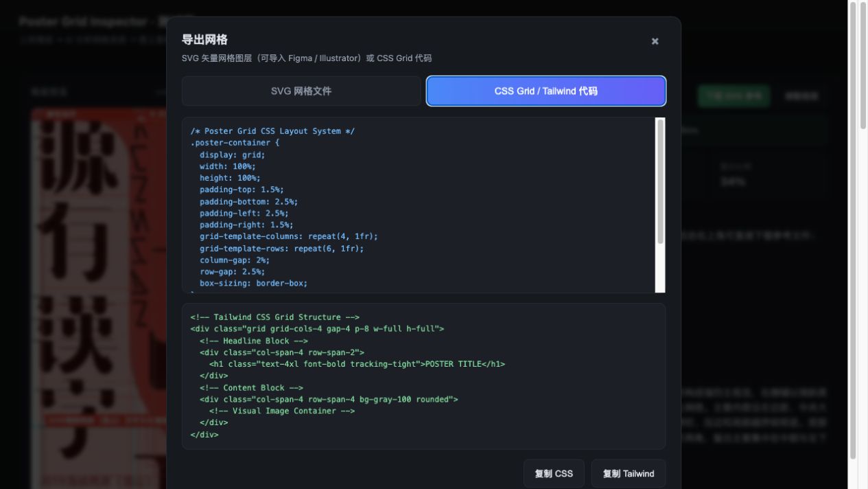Click the CSS code block scrollbar
The width and height of the screenshot is (868, 489).
pyautogui.click(x=660, y=181)
